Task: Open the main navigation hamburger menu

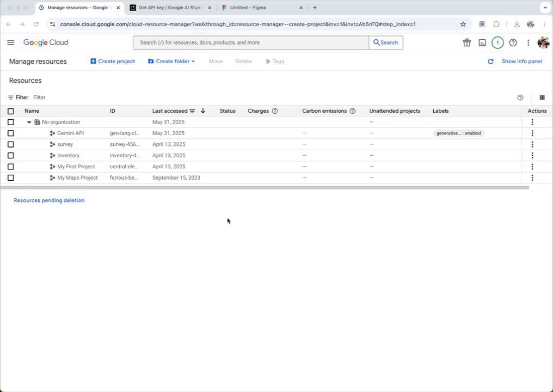Action: coord(10,42)
